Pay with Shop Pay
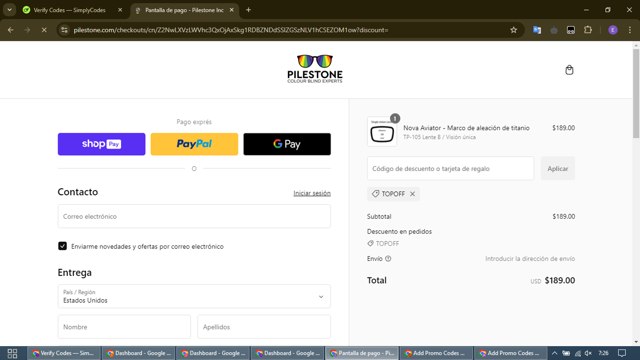The image size is (640, 360). pos(101,144)
